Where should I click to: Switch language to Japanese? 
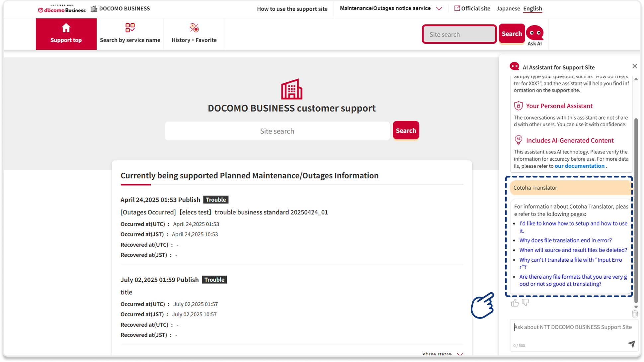coord(508,9)
